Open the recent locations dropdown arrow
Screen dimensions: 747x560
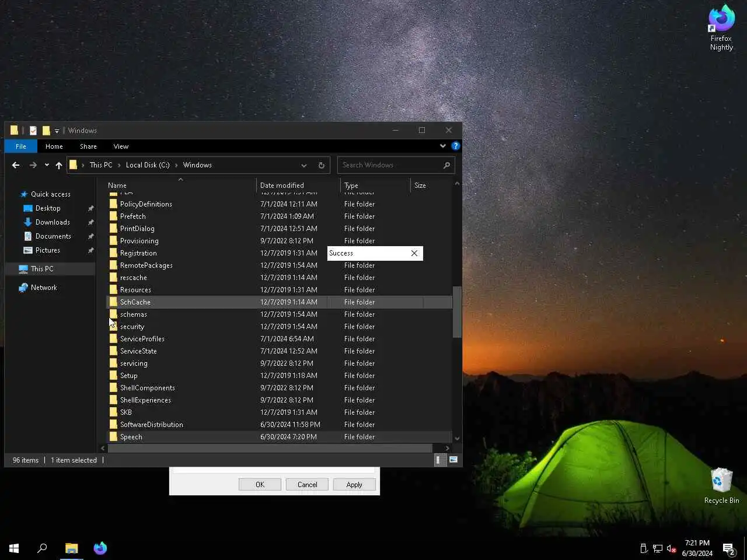click(47, 165)
